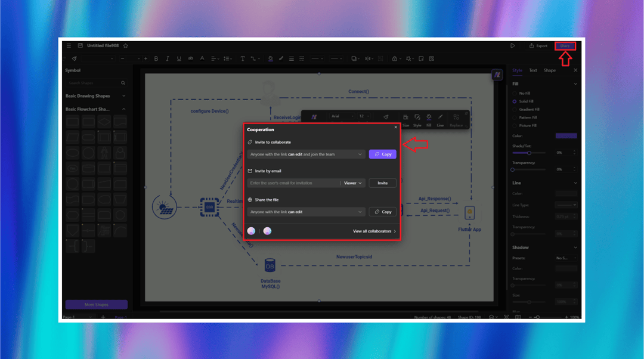Toggle strikethrough formatting
Image resolution: width=644 pixels, height=359 pixels.
click(x=191, y=58)
